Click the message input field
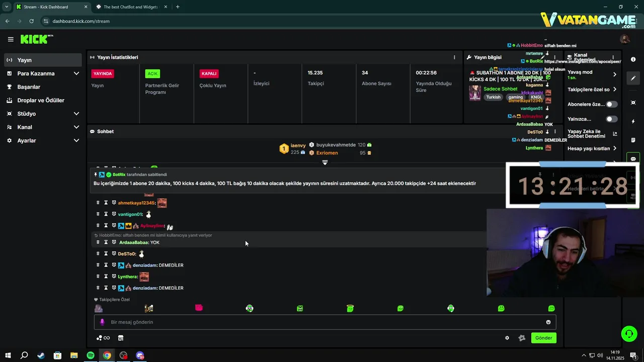Viewport: 644px width, 362px height. [x=325, y=322]
